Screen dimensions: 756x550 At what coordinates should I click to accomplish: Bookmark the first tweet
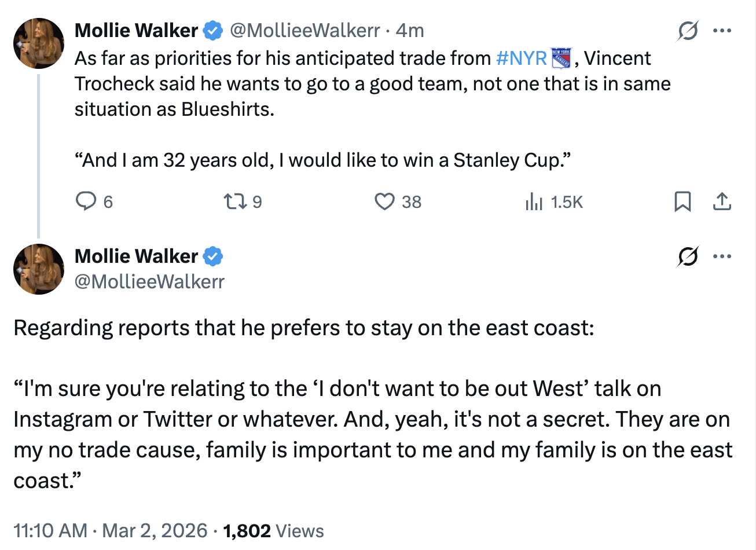point(682,201)
